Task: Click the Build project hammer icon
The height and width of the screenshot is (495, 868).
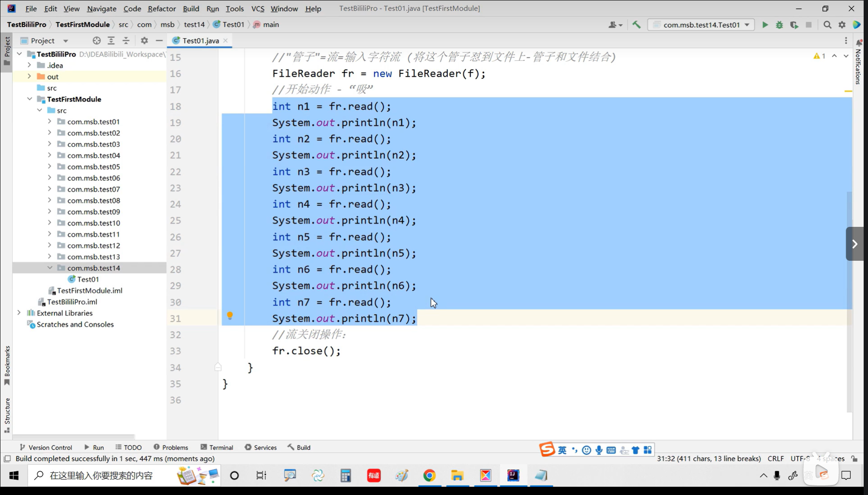Action: click(x=636, y=25)
